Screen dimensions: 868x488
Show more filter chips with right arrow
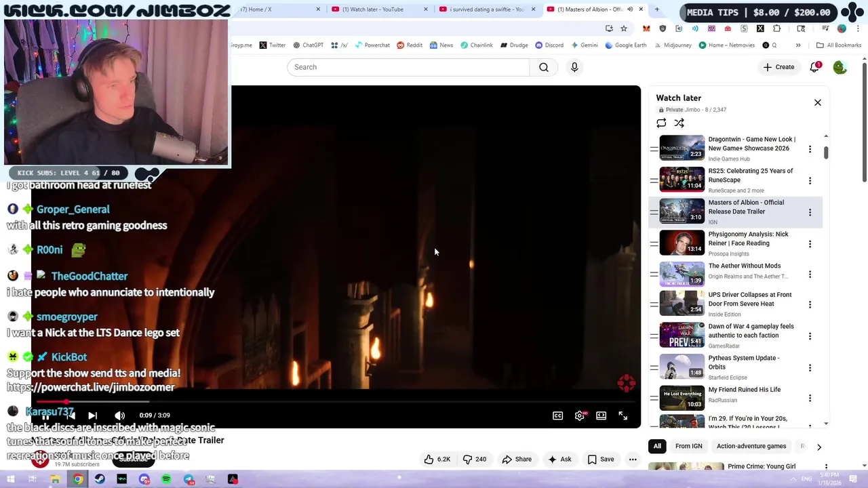pos(818,447)
